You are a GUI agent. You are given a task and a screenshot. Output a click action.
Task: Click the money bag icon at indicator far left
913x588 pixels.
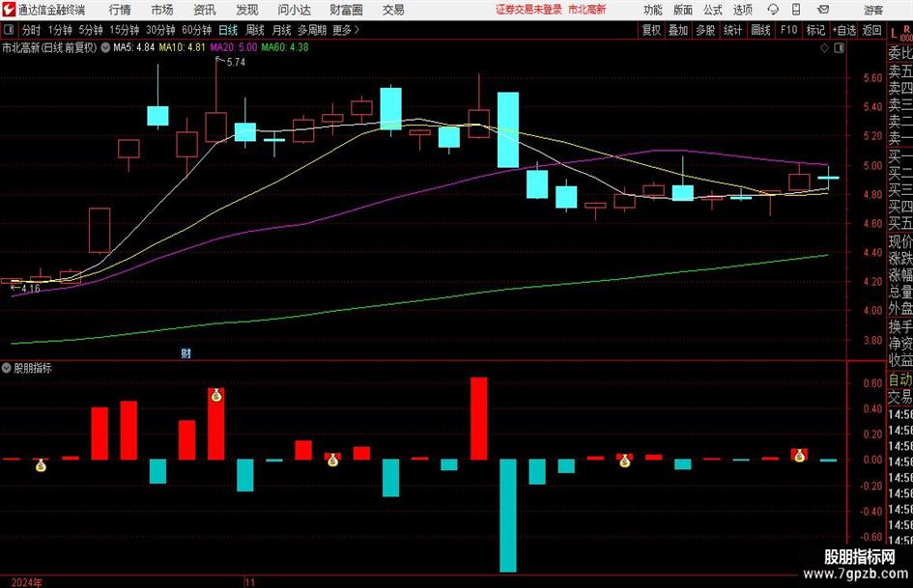pyautogui.click(x=41, y=464)
